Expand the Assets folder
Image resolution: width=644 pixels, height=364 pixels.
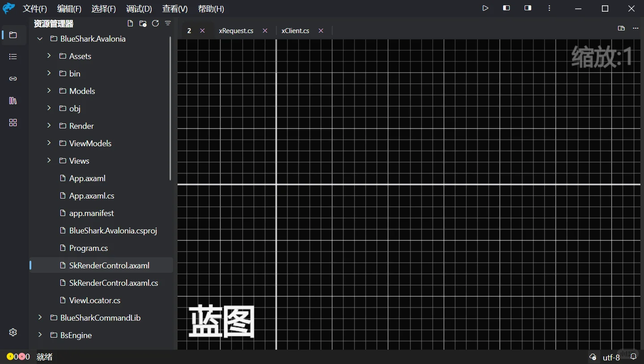tap(49, 56)
